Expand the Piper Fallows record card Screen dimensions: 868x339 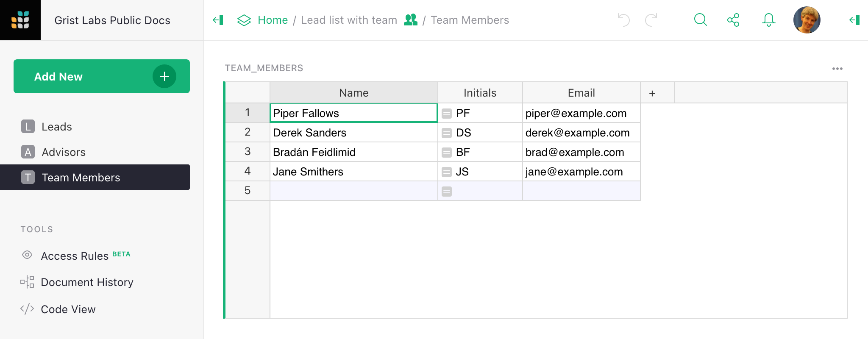447,113
